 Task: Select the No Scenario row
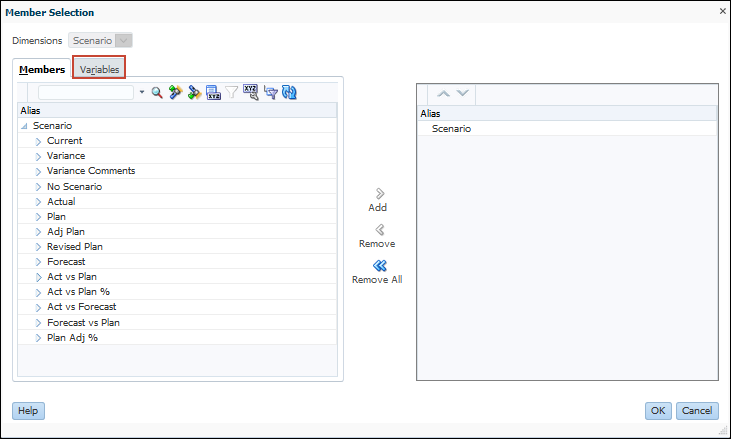click(177, 186)
